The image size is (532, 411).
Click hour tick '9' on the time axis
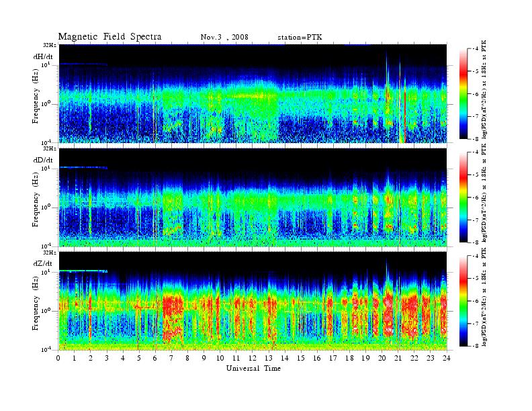click(204, 358)
